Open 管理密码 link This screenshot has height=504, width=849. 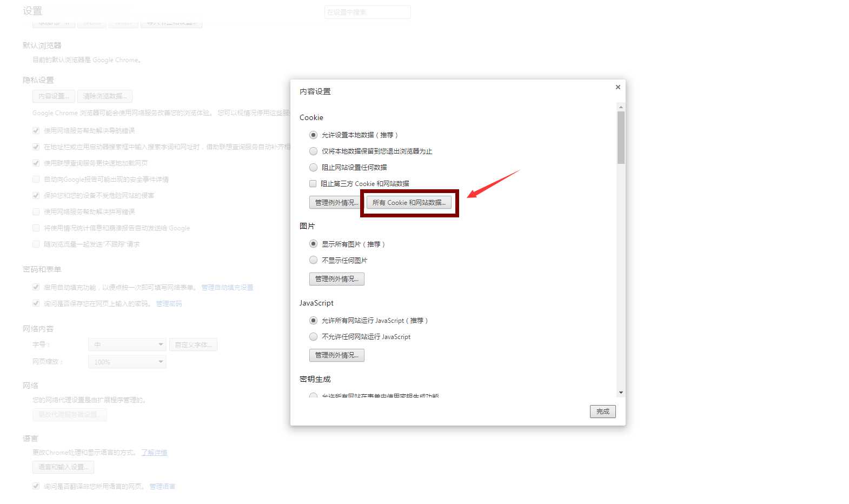point(169,304)
